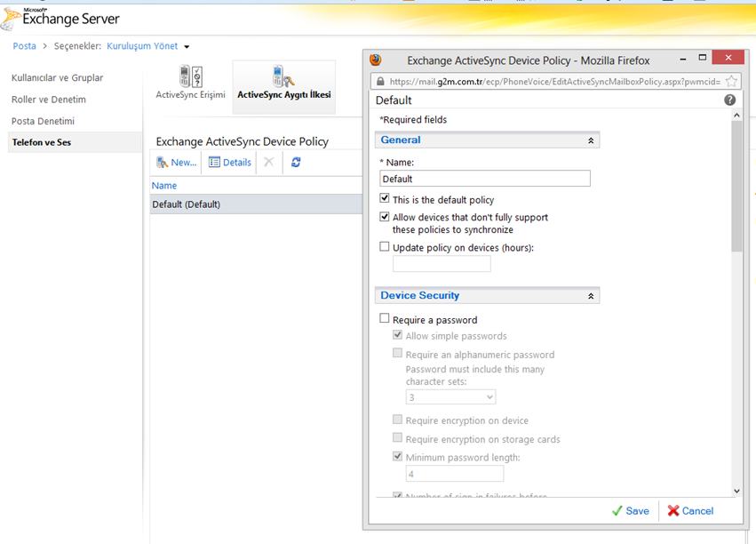
Task: Click the padlock site identity icon
Action: tap(380, 81)
